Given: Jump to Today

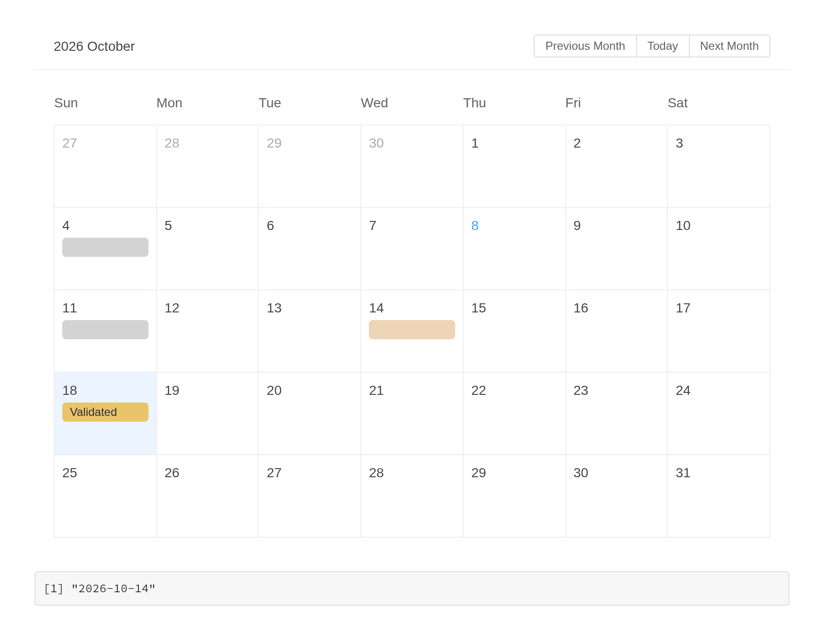Looking at the screenshot, I should pyautogui.click(x=663, y=46).
